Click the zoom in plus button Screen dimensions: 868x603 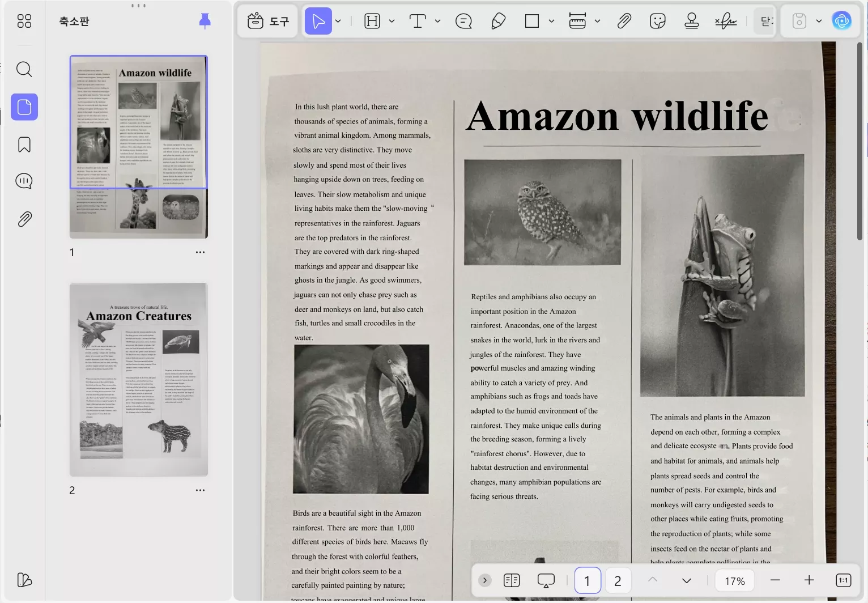[x=809, y=580]
